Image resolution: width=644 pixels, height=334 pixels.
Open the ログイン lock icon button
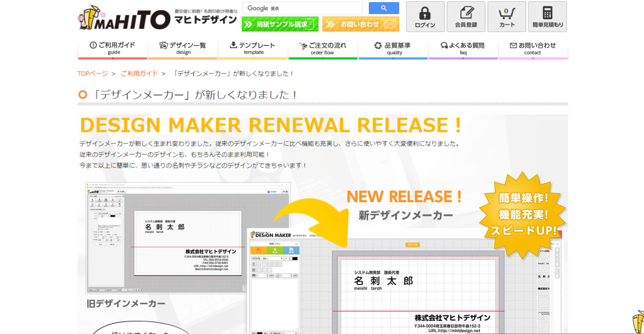425,17
